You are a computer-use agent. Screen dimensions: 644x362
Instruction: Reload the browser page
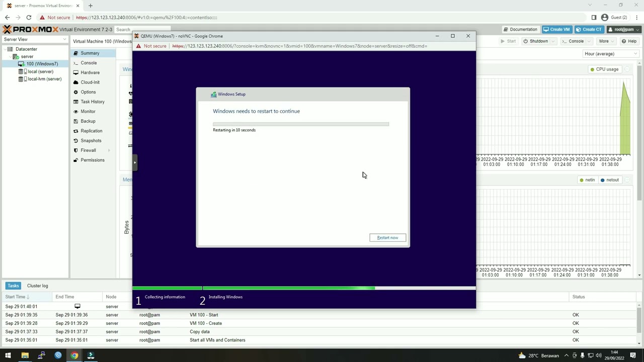tap(29, 18)
